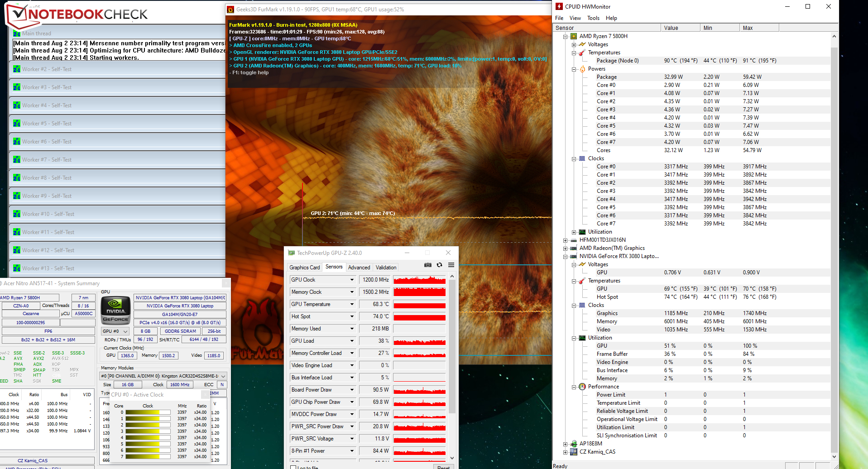Click the Value column header in HWMonitor
Viewport: 868px width, 469px height.
tap(681, 28)
